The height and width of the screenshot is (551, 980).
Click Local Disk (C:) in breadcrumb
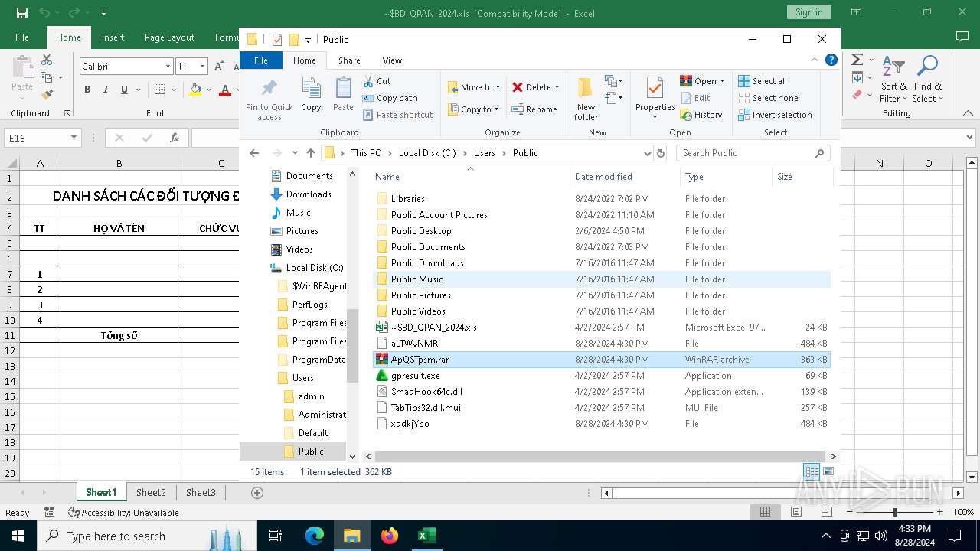click(427, 153)
